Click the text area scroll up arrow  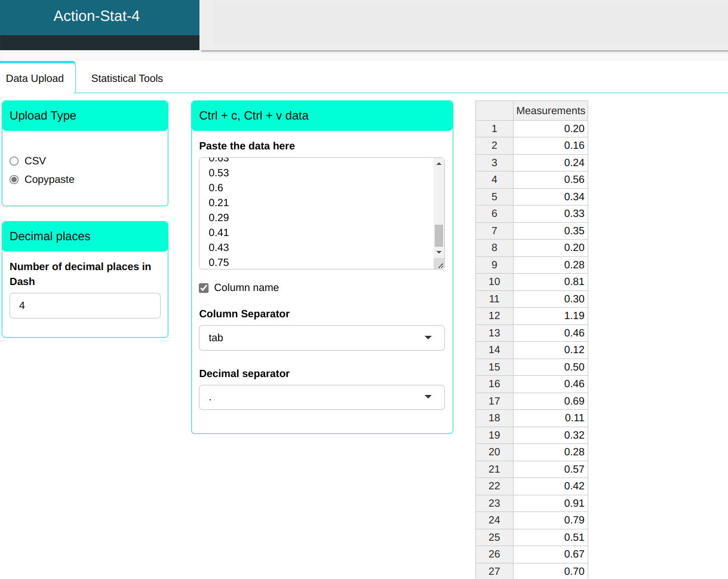pos(439,164)
